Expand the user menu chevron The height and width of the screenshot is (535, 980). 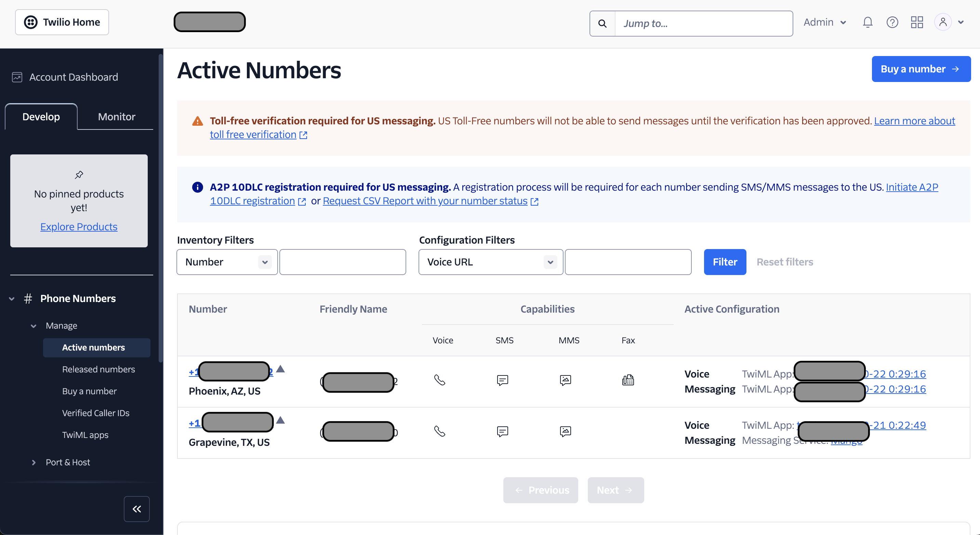[x=961, y=23]
